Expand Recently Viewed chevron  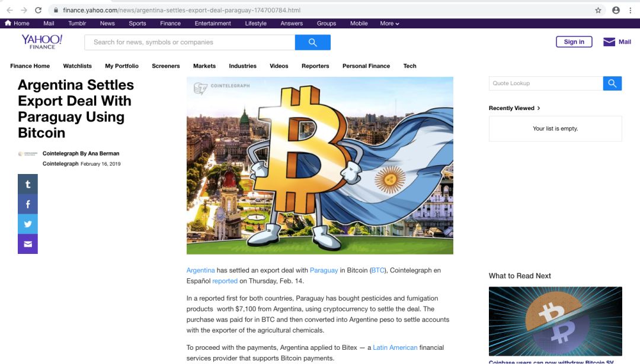point(539,108)
